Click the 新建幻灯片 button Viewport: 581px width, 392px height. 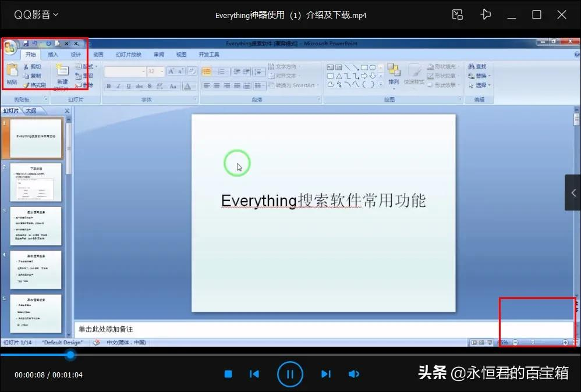coord(62,76)
